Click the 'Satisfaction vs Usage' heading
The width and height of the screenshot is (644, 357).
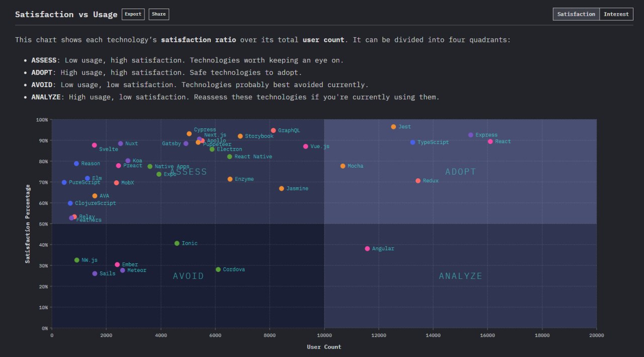pyautogui.click(x=66, y=14)
